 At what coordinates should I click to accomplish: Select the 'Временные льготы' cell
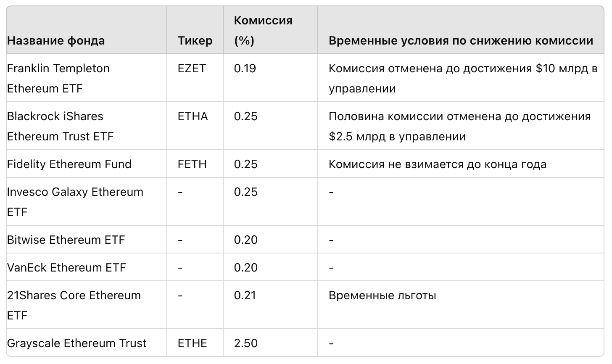point(382,295)
